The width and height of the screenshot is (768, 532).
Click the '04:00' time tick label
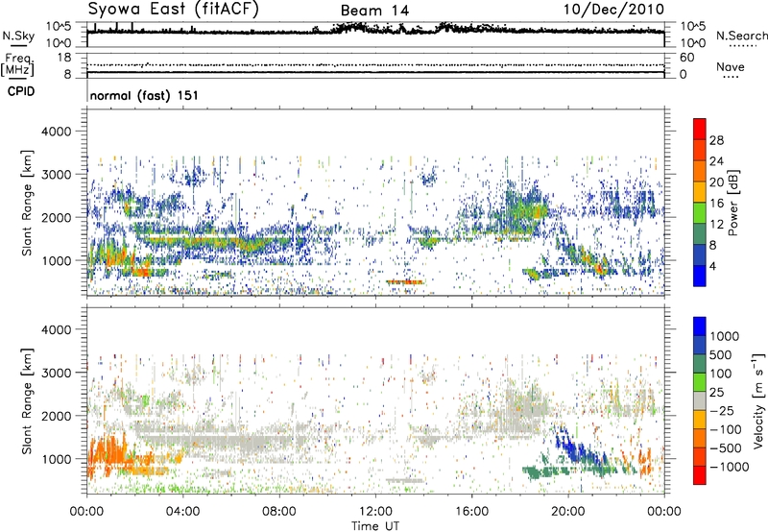[182, 512]
